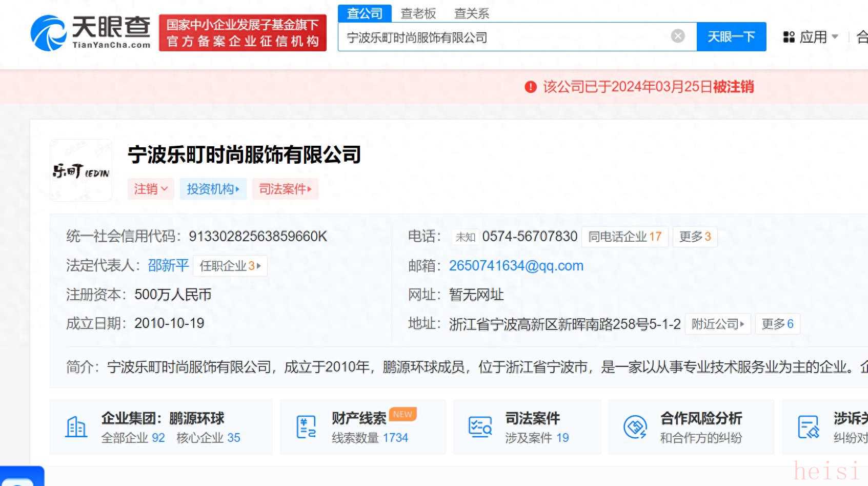This screenshot has height=486, width=868.
Task: Click the email address 2650741634@qq.com
Action: click(516, 265)
